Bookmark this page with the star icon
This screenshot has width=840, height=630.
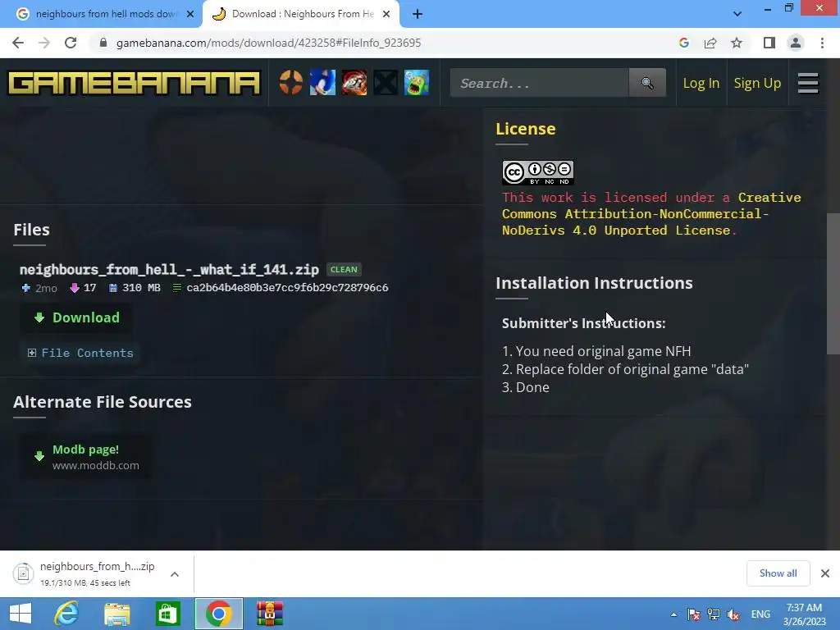click(x=737, y=43)
